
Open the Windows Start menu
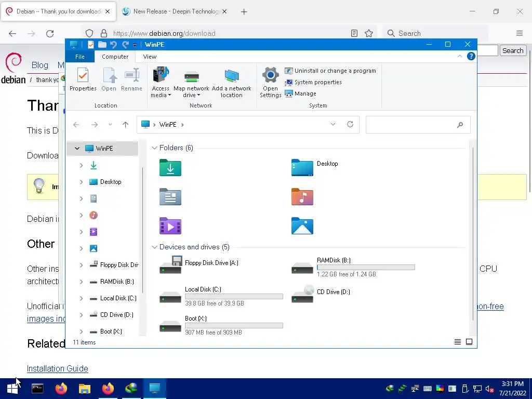click(x=12, y=389)
